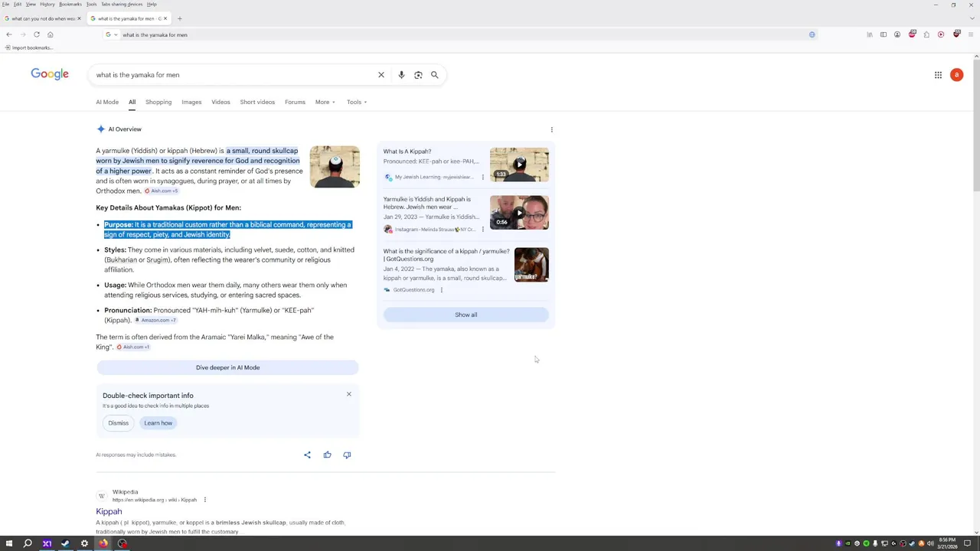Switch to 'what can you not do when wea' tab
Image resolution: width=980 pixels, height=551 pixels.
click(x=41, y=18)
